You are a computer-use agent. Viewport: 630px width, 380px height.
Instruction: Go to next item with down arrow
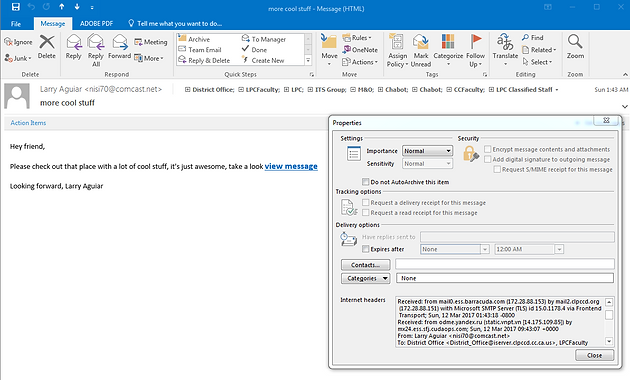[77, 7]
